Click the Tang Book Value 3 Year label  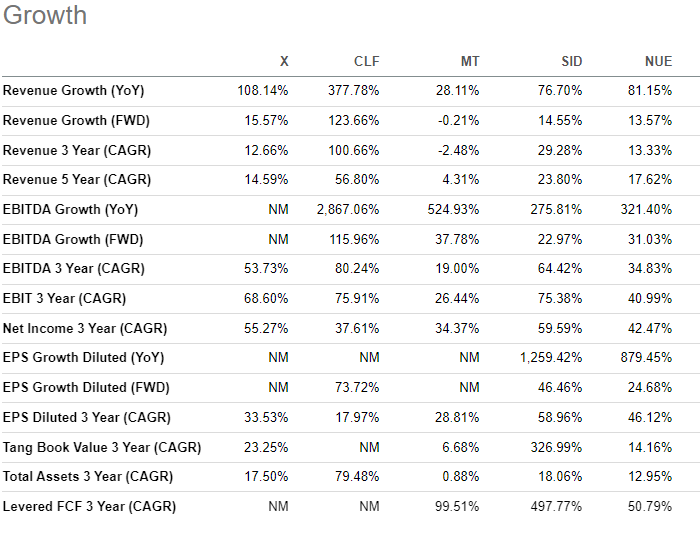(x=102, y=448)
